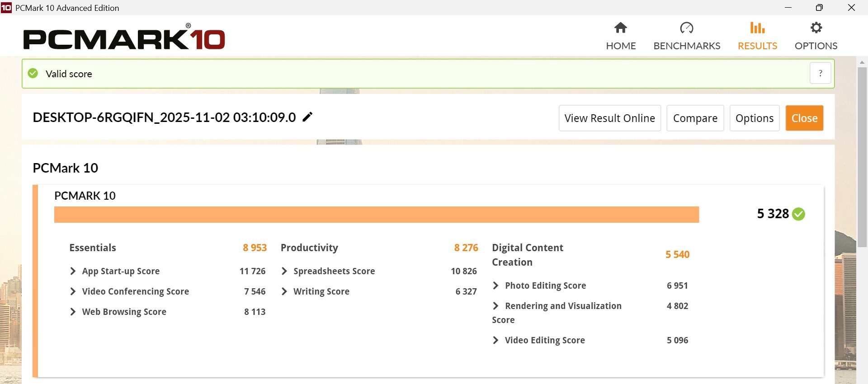Click the green check beside Valid score

(33, 73)
